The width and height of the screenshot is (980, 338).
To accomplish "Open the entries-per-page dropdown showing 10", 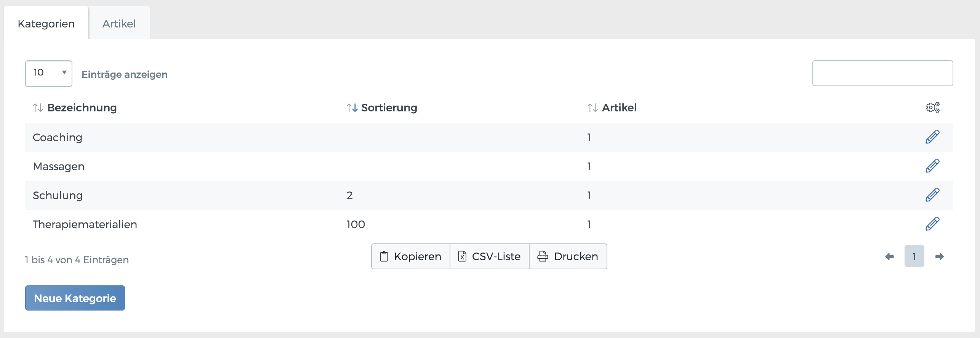I will tap(48, 73).
